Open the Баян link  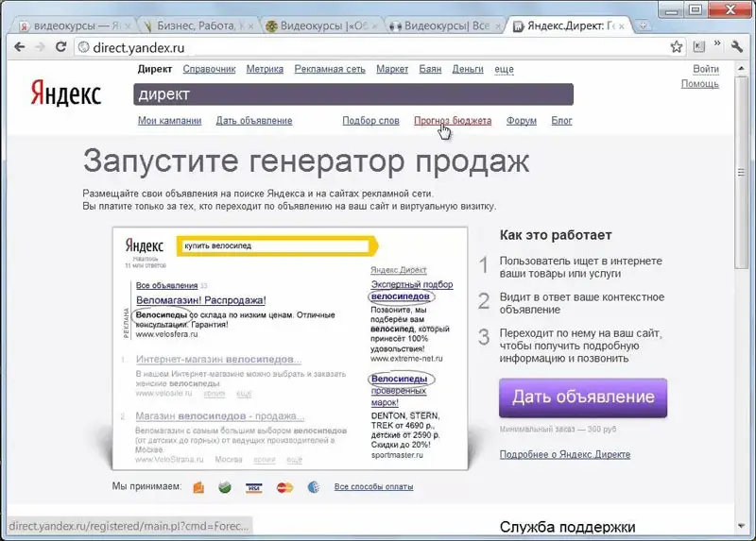[430, 69]
